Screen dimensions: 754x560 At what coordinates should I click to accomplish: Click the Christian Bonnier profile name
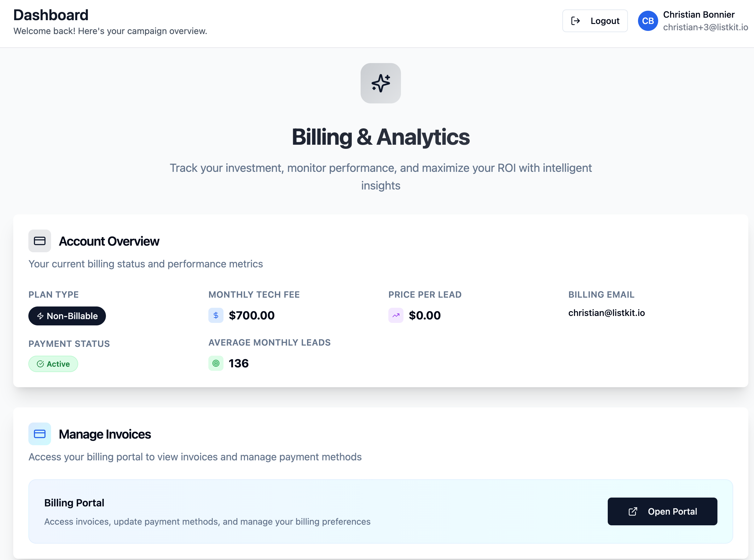coord(699,15)
